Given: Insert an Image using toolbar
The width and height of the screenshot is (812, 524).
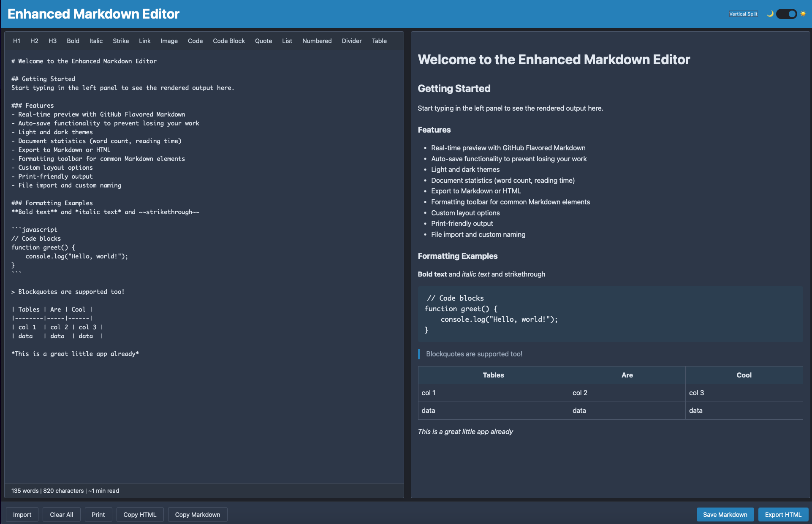Looking at the screenshot, I should pyautogui.click(x=169, y=41).
